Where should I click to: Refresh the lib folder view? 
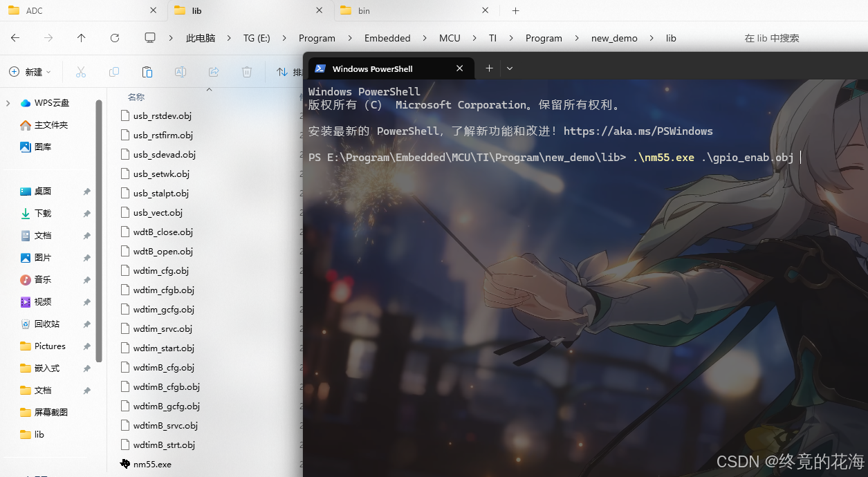115,38
